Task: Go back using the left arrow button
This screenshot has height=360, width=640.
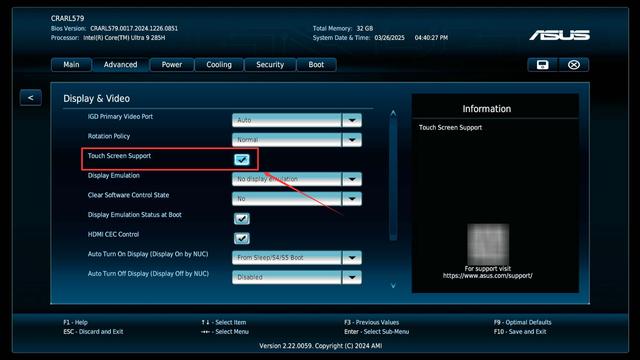Action: (x=31, y=98)
